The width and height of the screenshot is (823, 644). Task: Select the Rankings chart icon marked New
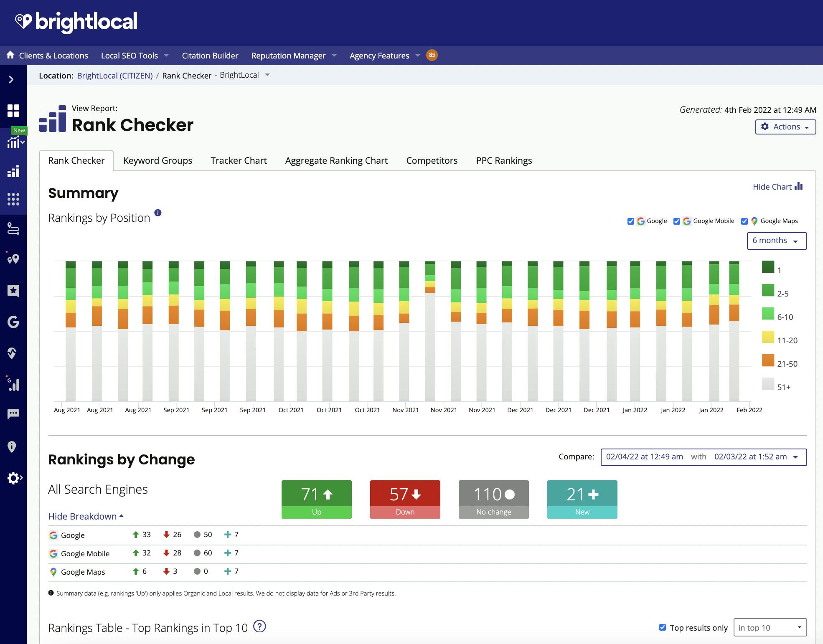14,142
